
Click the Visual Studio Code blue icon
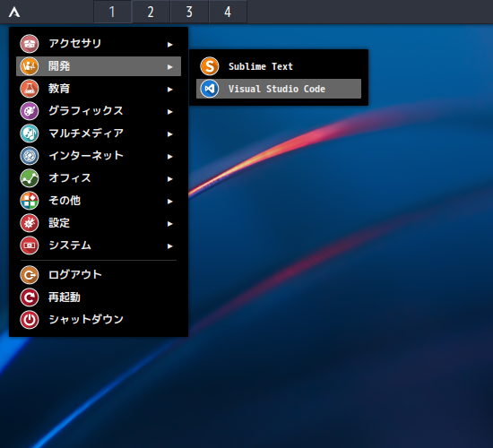pyautogui.click(x=210, y=89)
